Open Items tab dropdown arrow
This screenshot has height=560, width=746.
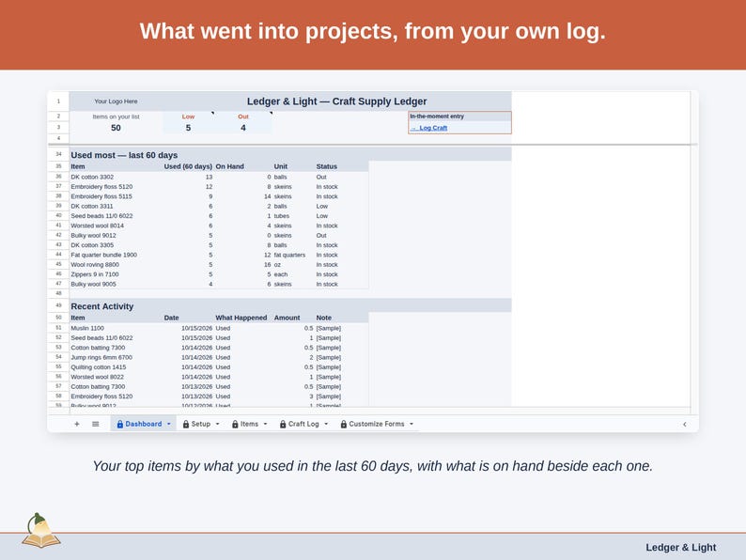tap(266, 424)
